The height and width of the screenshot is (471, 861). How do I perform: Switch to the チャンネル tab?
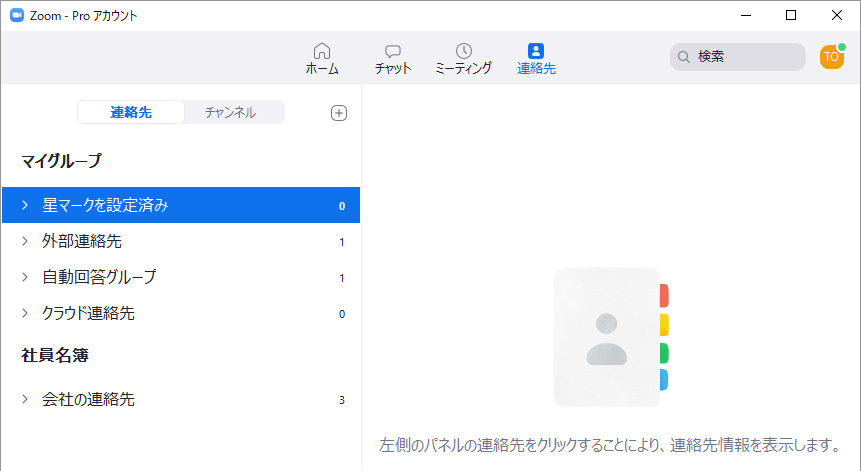[x=230, y=113]
